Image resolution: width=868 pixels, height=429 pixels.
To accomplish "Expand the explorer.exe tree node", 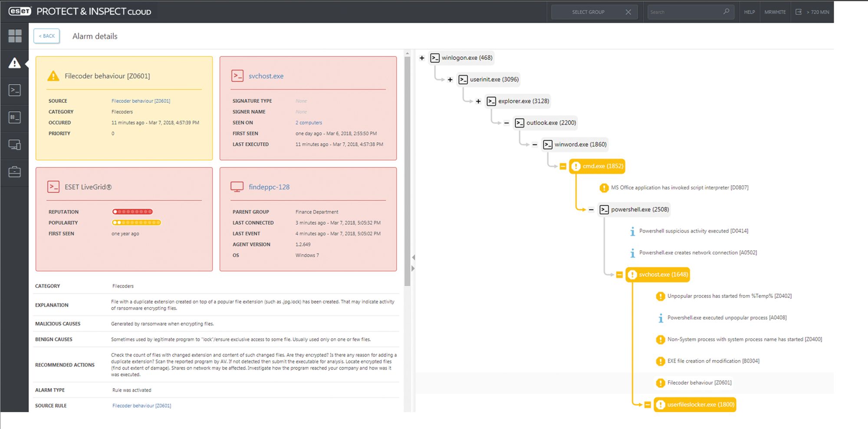I will coord(478,101).
